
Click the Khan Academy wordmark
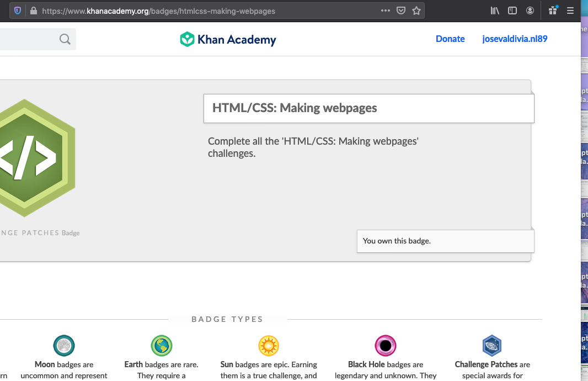[x=237, y=39]
